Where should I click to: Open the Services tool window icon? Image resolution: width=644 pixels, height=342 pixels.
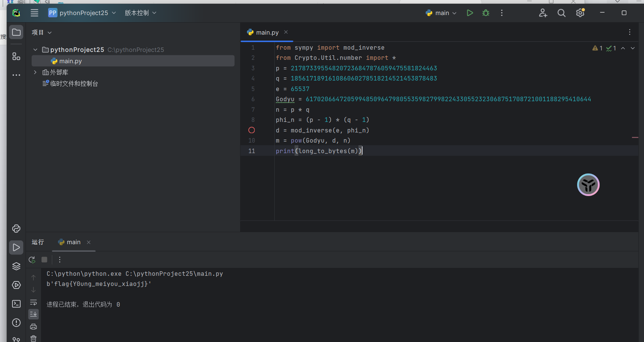coord(16,285)
